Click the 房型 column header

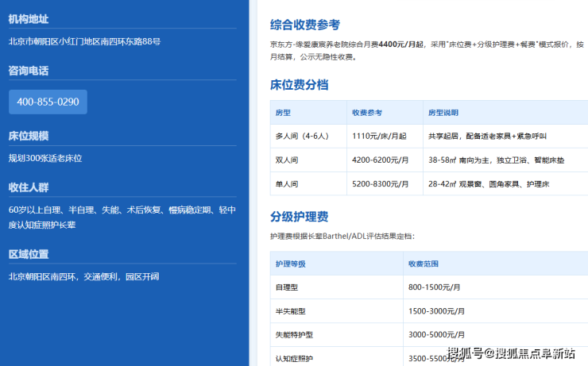[308, 113]
